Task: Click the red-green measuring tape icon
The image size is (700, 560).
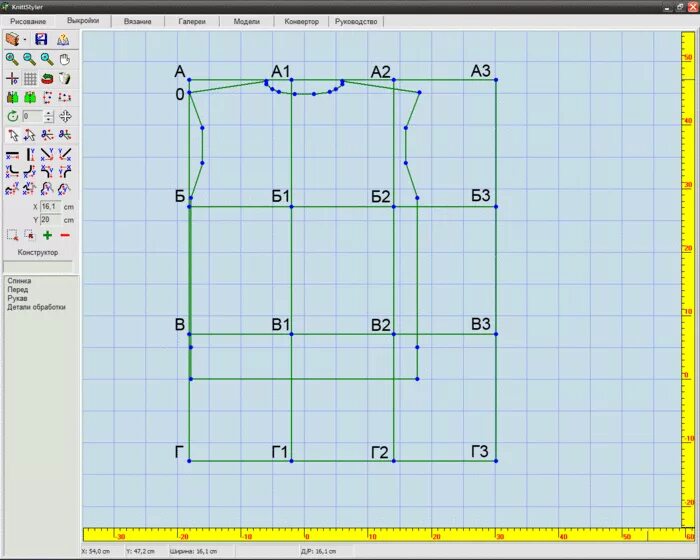Action: 47,79
